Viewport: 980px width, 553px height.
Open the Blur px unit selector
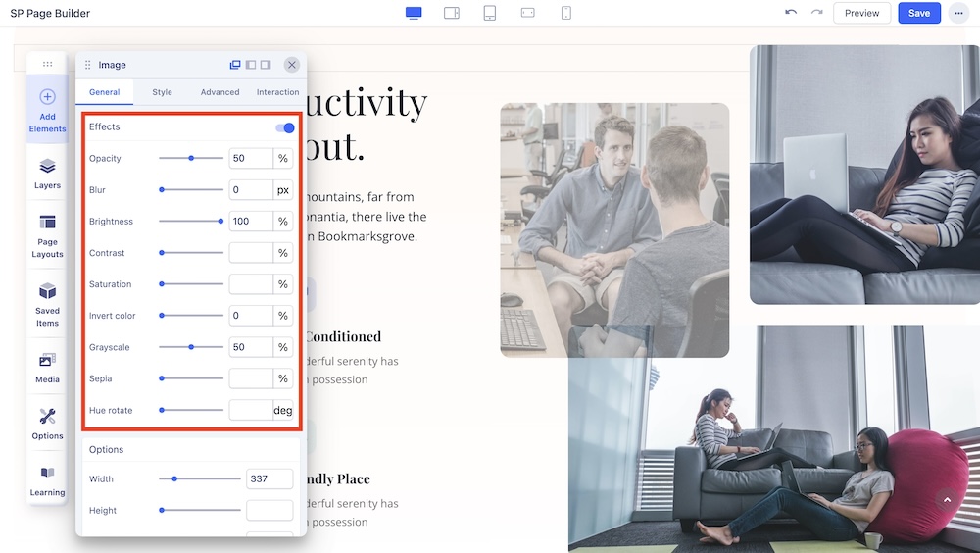[282, 189]
